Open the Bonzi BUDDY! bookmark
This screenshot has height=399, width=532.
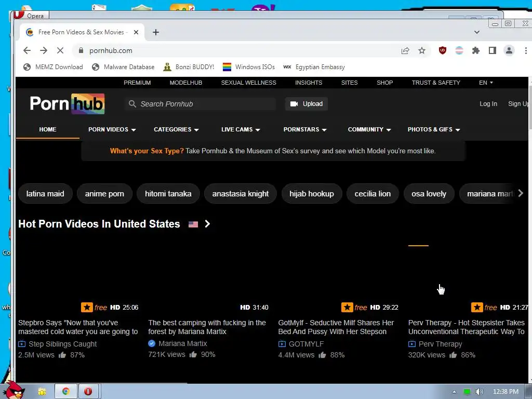click(189, 67)
